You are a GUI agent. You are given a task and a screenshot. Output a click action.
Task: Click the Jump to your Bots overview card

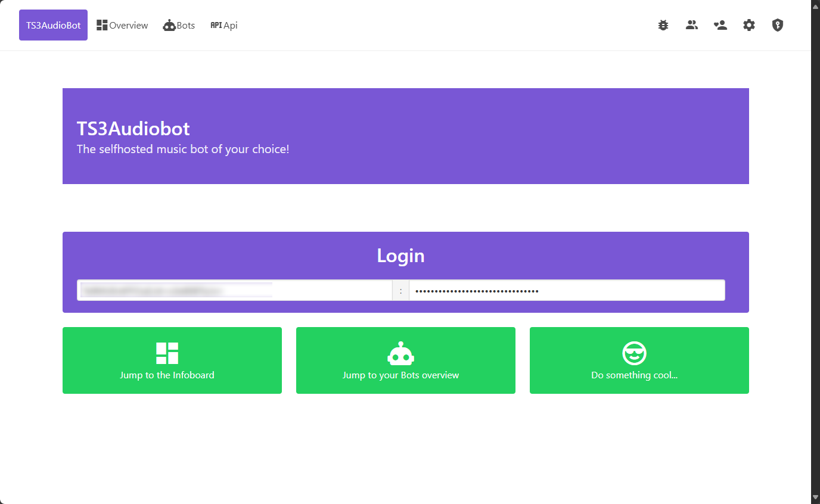click(x=406, y=360)
